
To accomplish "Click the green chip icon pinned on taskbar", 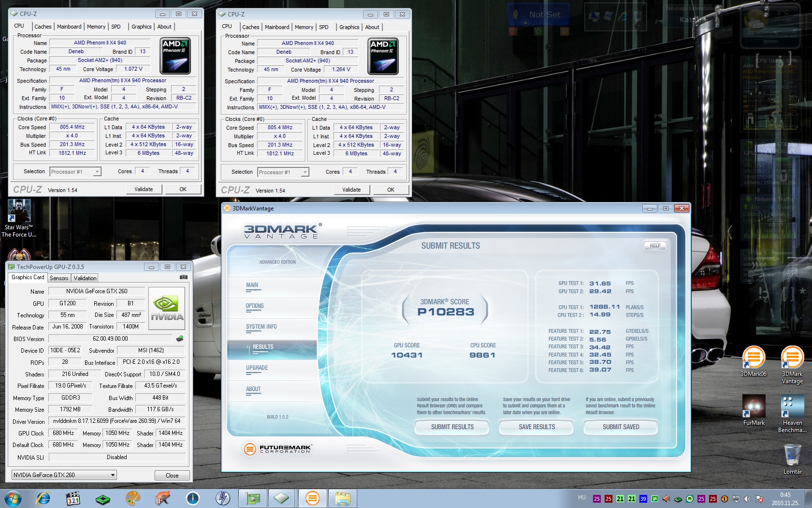I will pos(103,499).
